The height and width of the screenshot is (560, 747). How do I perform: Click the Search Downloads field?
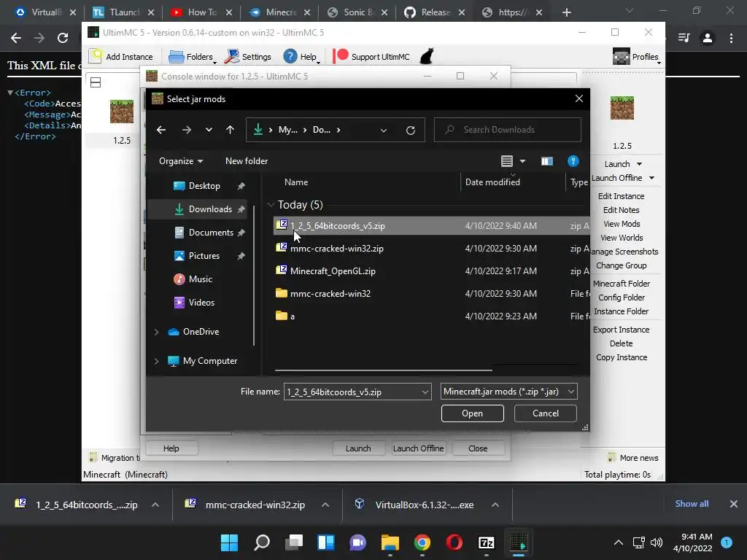[x=508, y=130]
